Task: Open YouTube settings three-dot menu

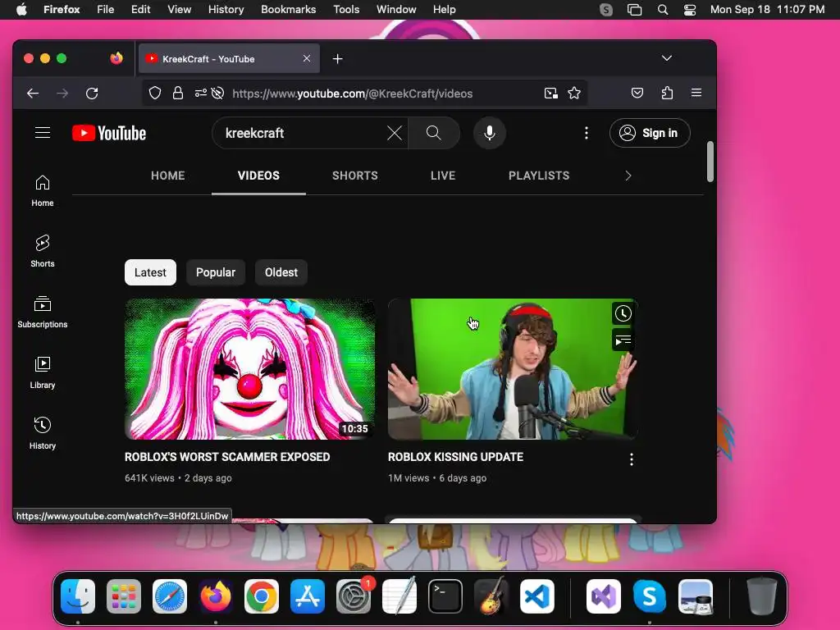Action: pos(587,133)
